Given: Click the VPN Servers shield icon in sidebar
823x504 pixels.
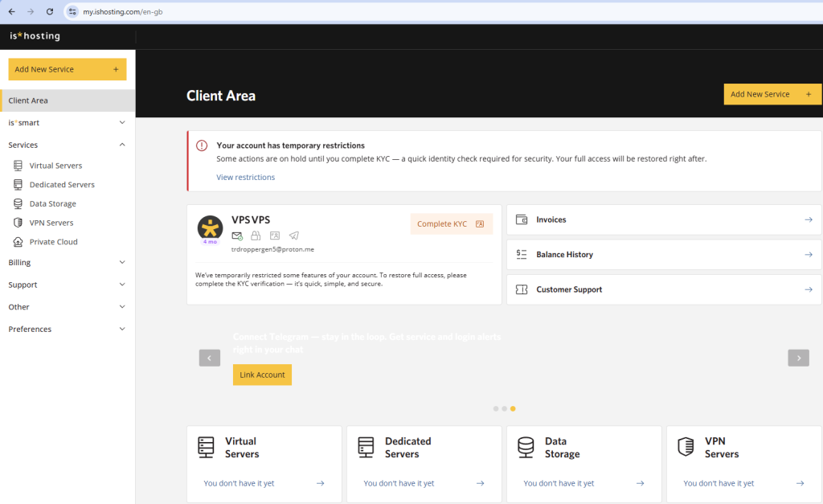Looking at the screenshot, I should [18, 223].
